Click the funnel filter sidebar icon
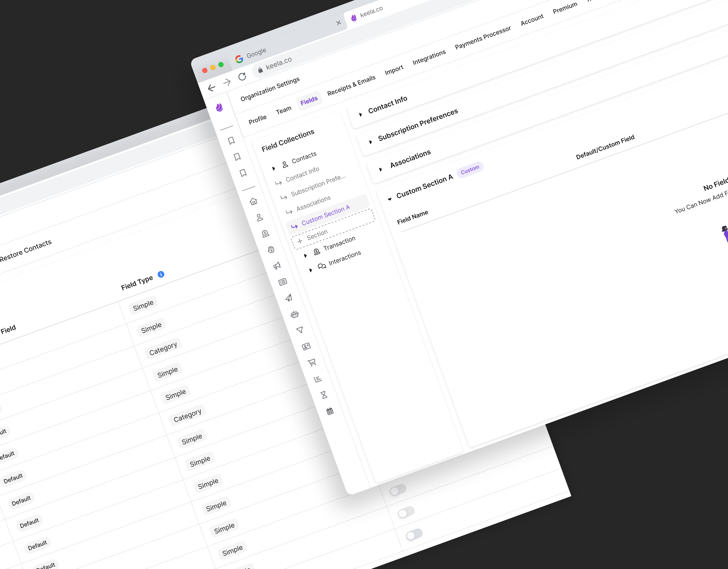728x569 pixels. click(300, 330)
